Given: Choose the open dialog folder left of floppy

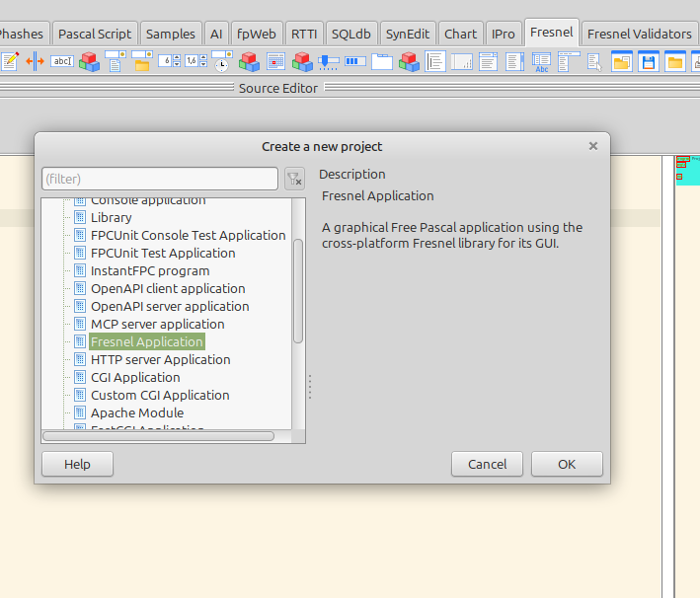Looking at the screenshot, I should tap(622, 61).
